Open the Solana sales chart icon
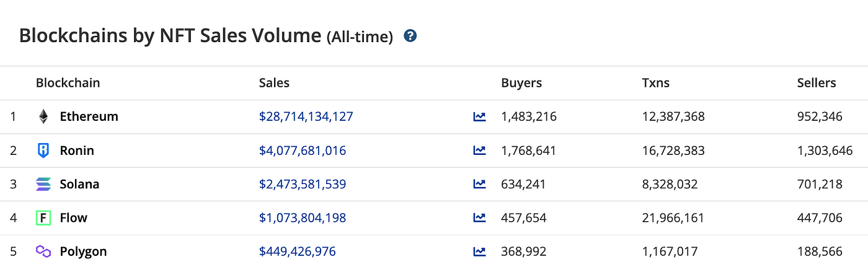Viewport: 868px width, 267px height. 479,184
